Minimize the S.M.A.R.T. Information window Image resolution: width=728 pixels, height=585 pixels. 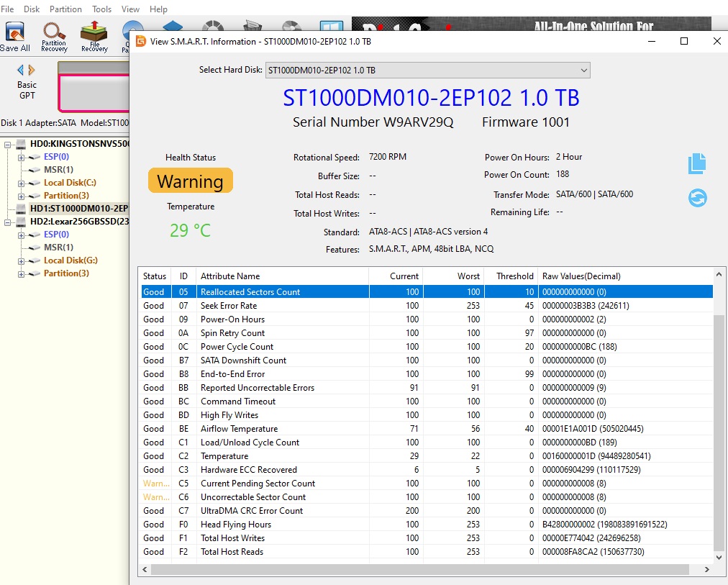[652, 41]
